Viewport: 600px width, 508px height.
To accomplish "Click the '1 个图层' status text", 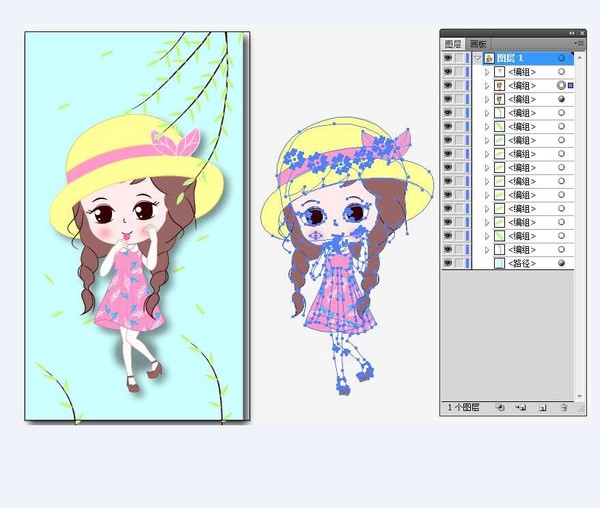I will (463, 407).
